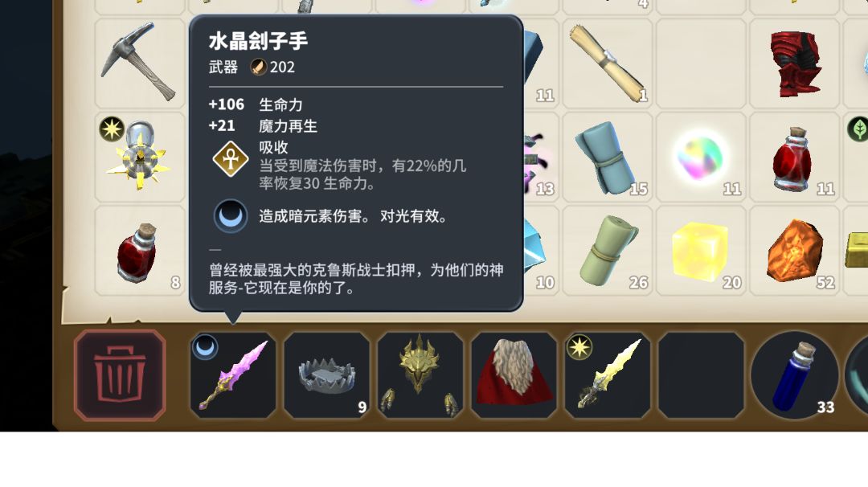Viewport: 868px width, 487px height.
Task: Select the rainbow glowing orb stack of 11
Action: (x=701, y=157)
